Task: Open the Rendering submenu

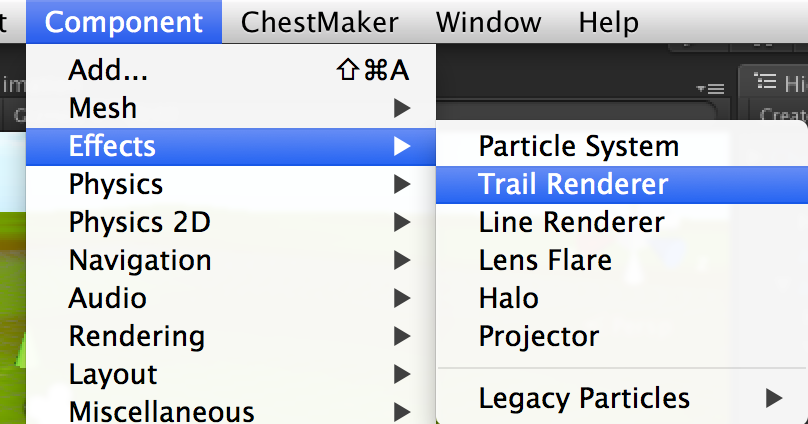Action: 231,337
